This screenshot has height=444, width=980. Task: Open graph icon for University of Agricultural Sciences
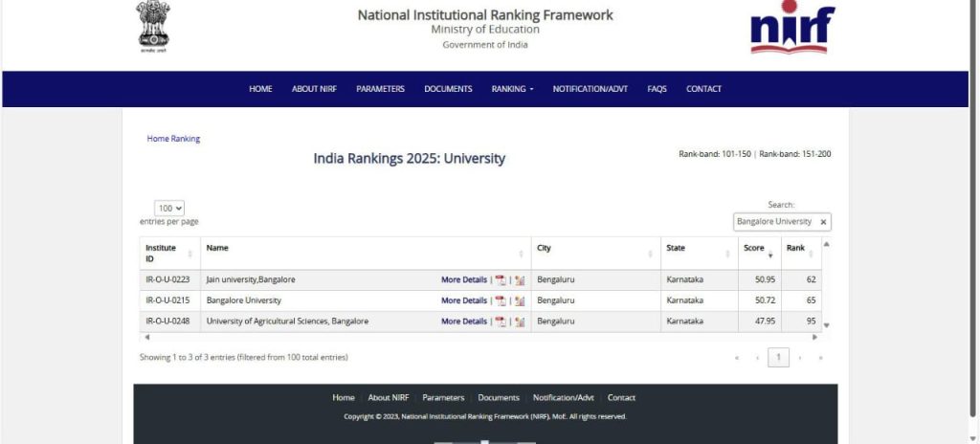[x=520, y=322]
